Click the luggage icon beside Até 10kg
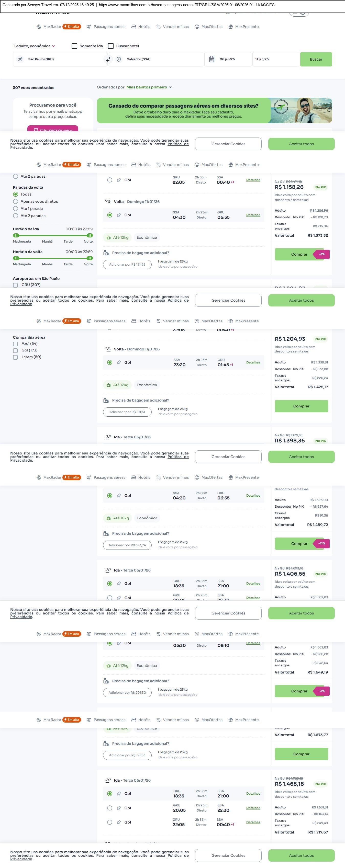This screenshot has height=868, width=345. point(109,518)
